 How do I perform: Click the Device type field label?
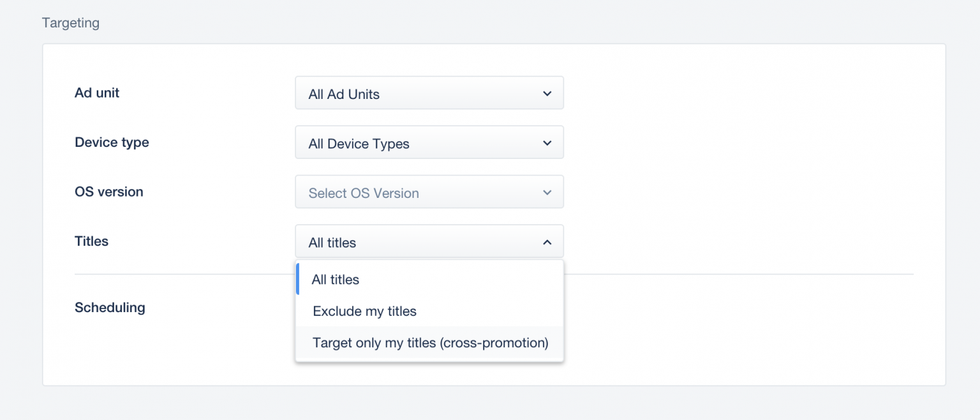[112, 142]
